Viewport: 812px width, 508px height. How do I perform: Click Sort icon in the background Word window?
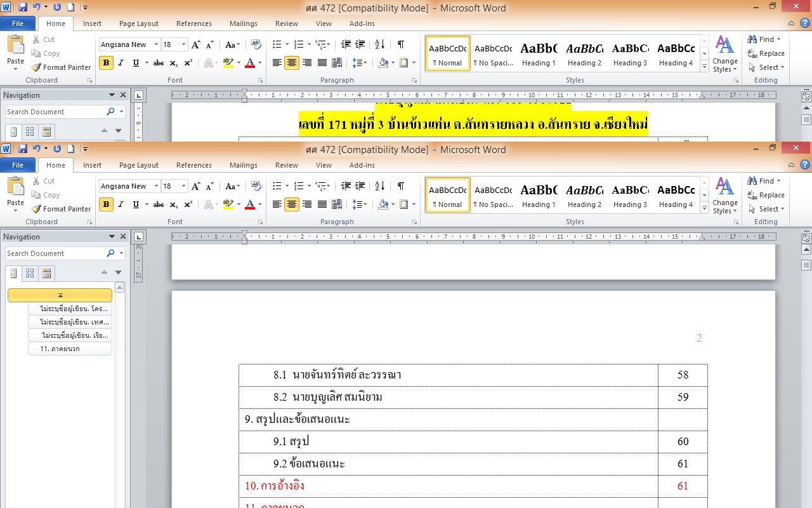[379, 44]
